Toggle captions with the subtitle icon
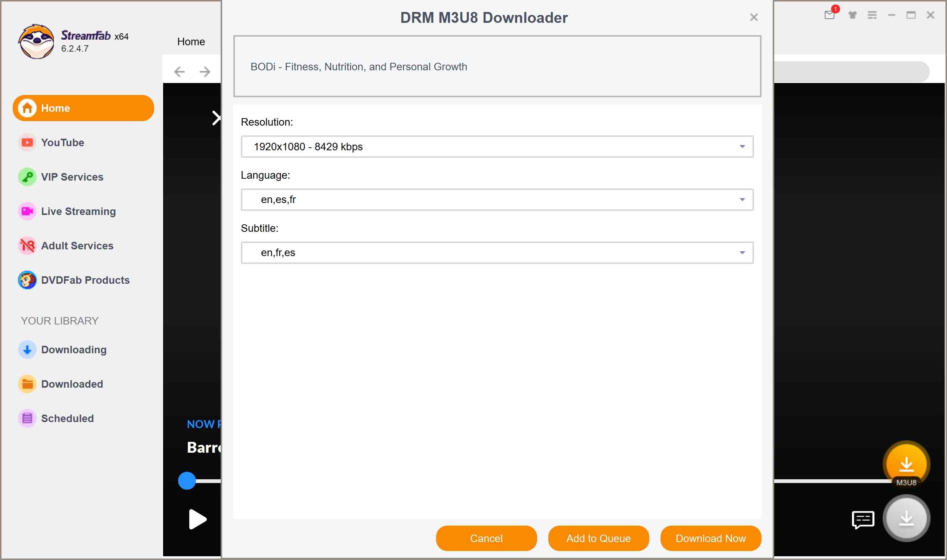Viewport: 947px width, 560px height. [863, 520]
